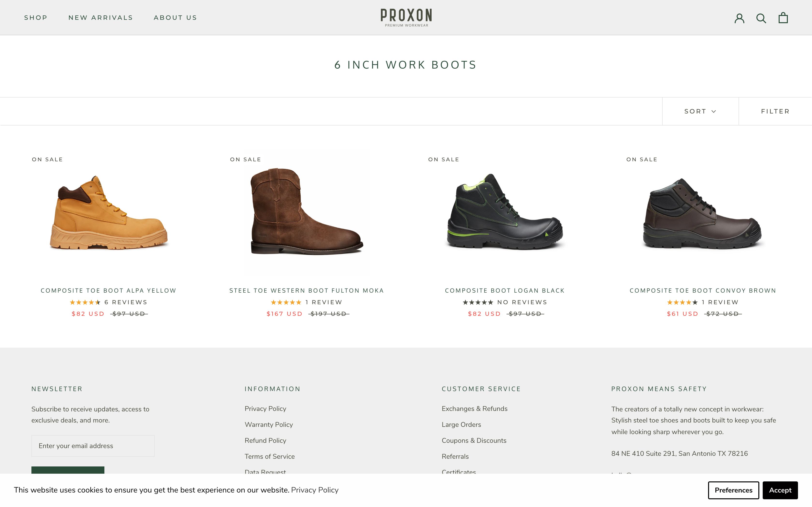Select NEW ARRIVALS in the navigation

100,17
